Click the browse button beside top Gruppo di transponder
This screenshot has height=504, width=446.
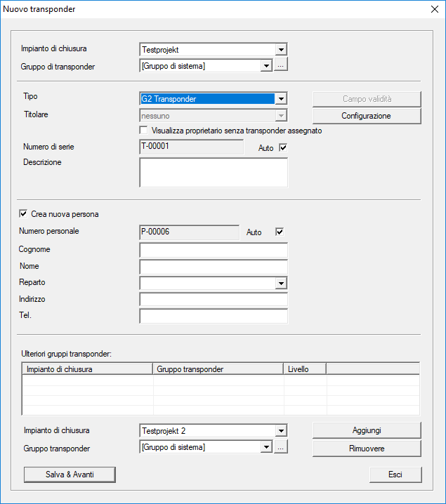(281, 66)
